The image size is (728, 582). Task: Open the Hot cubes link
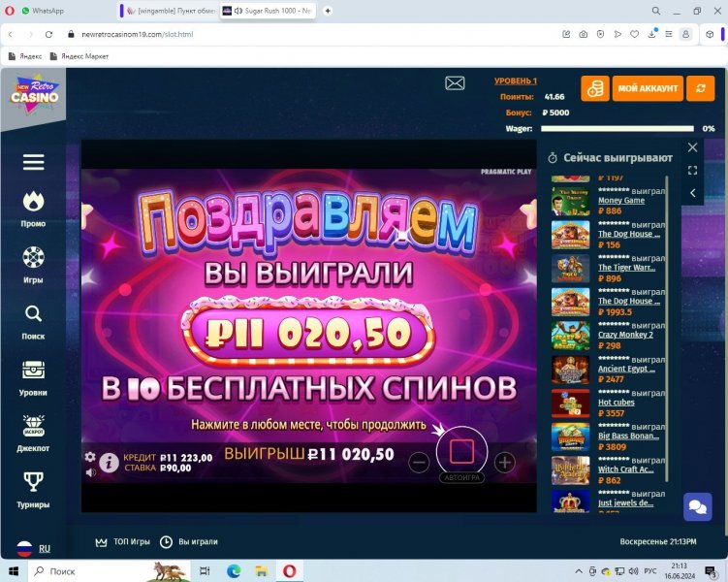(617, 403)
